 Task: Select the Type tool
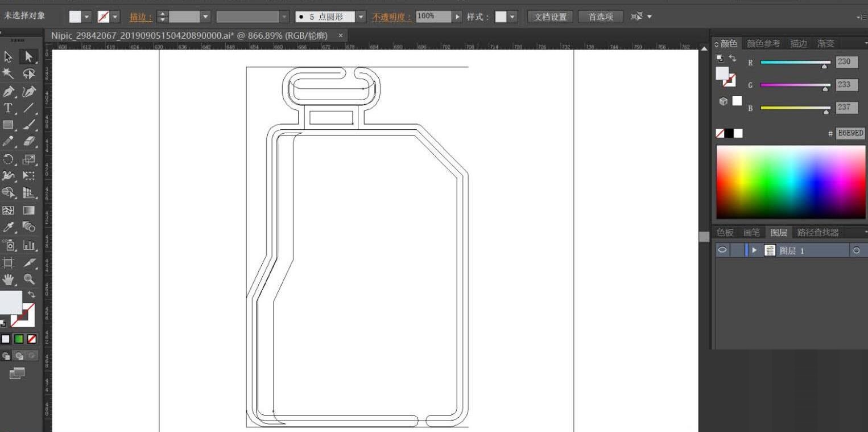tap(9, 108)
